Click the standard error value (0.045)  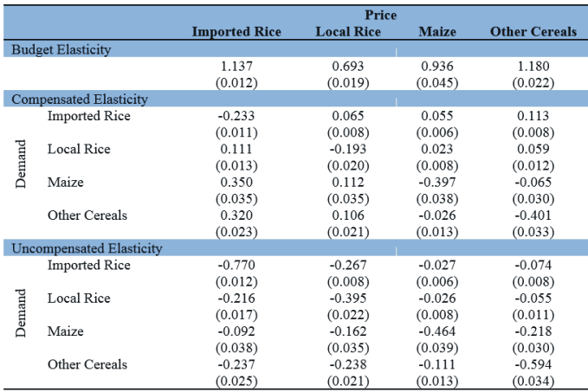point(436,83)
